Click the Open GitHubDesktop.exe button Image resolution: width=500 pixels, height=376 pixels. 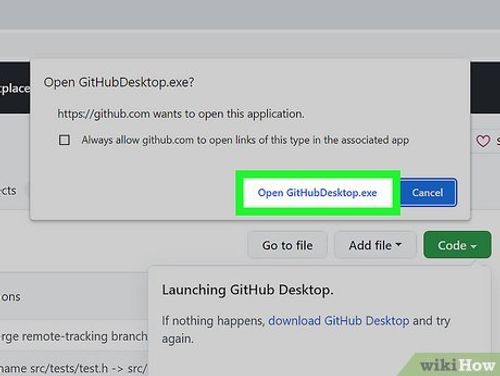pyautogui.click(x=317, y=193)
